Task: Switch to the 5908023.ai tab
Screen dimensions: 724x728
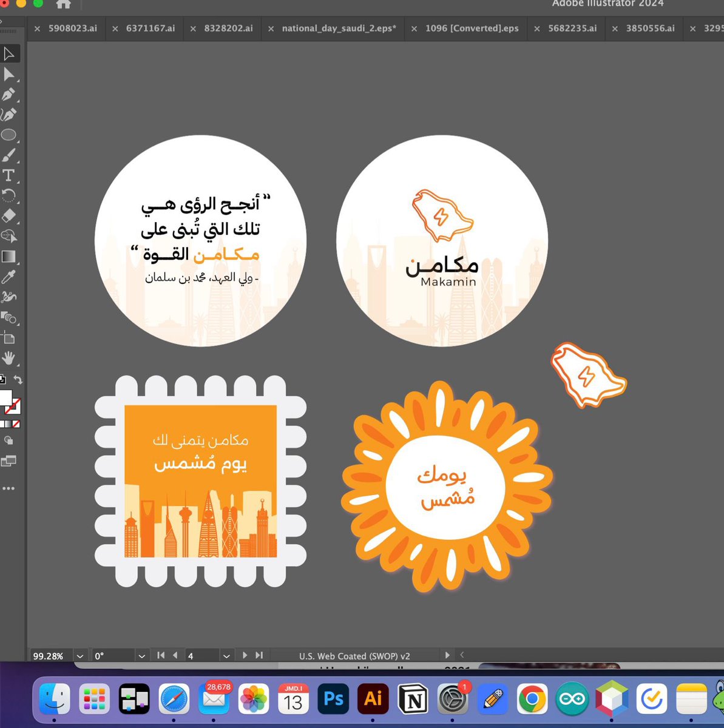Action: point(73,29)
